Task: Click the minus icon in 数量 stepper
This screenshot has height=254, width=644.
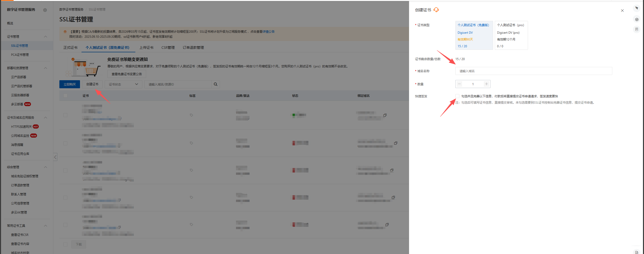Action: click(459, 84)
